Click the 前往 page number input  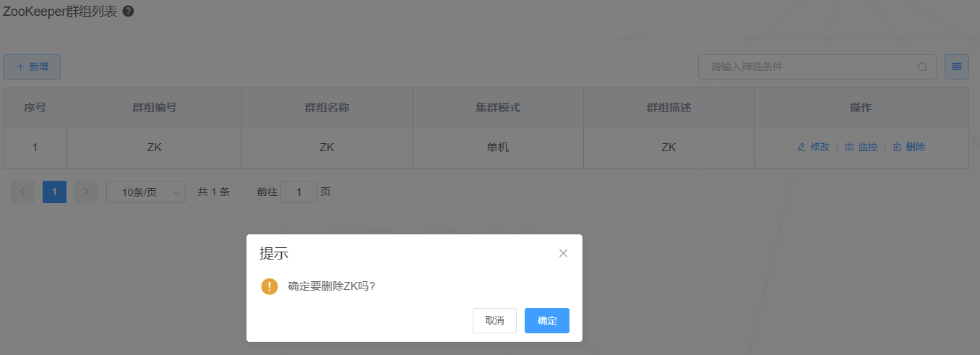click(298, 192)
